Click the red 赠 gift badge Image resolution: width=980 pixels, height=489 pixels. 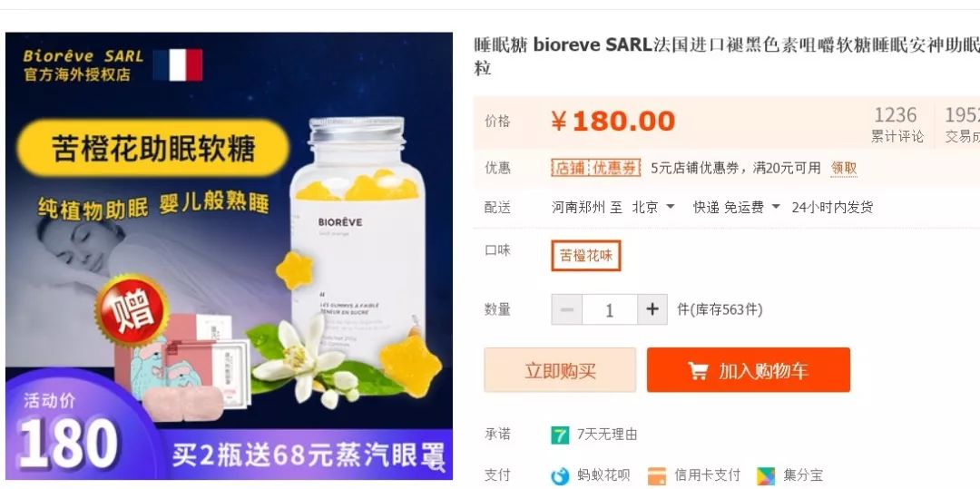[x=132, y=309]
